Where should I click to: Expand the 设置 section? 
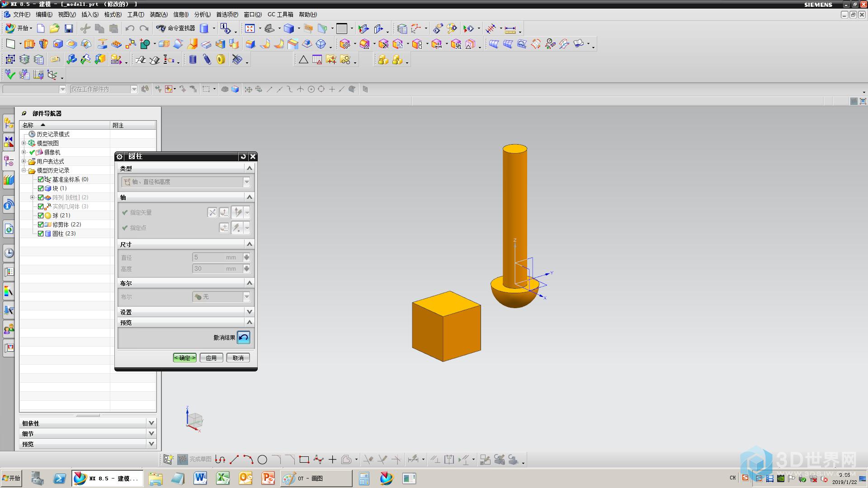tap(249, 312)
